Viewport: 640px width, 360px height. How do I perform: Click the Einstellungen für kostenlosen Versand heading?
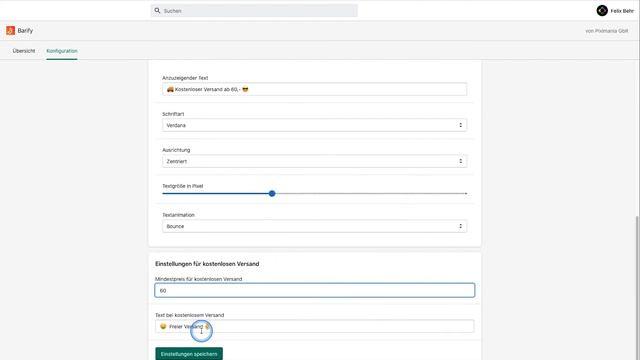[x=207, y=264]
